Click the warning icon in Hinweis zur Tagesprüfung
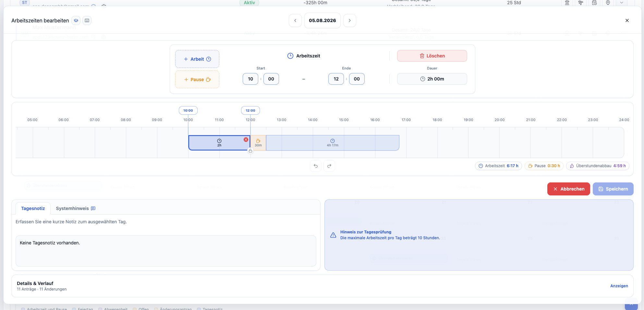This screenshot has width=644, height=310. pos(333,235)
